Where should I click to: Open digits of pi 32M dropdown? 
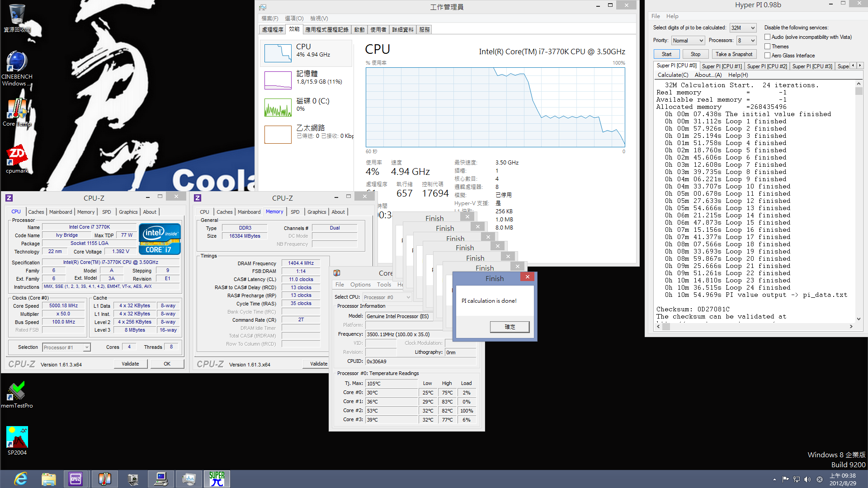coord(743,28)
